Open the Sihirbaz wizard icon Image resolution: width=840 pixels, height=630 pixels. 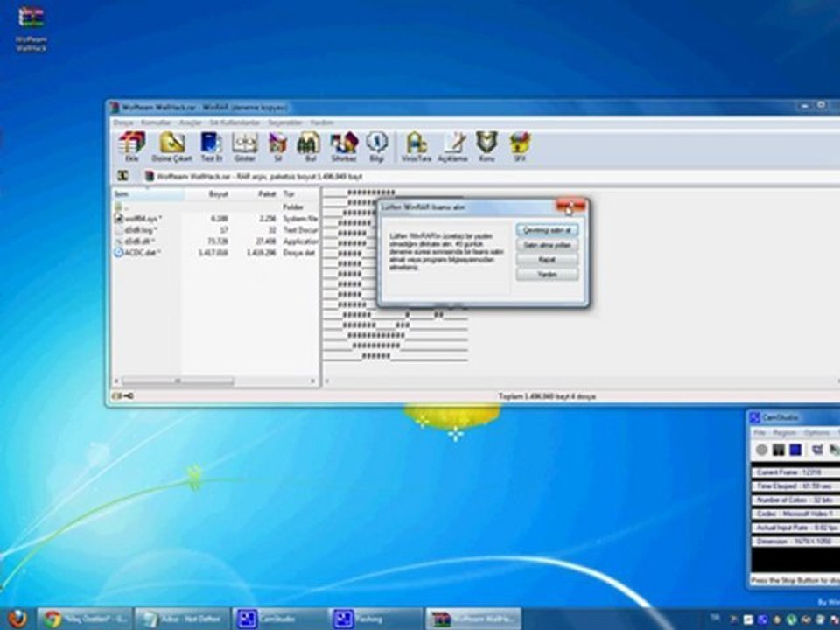pos(343,146)
